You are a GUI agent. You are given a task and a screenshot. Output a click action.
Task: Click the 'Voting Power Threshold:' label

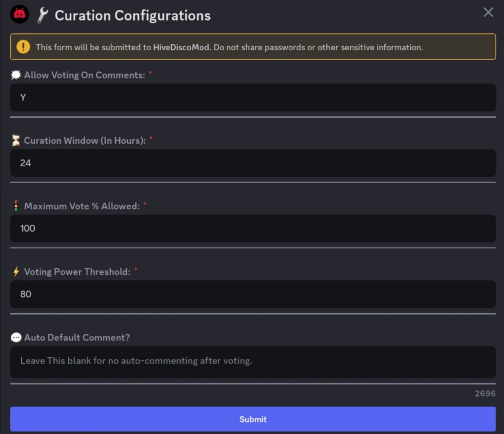pos(77,272)
